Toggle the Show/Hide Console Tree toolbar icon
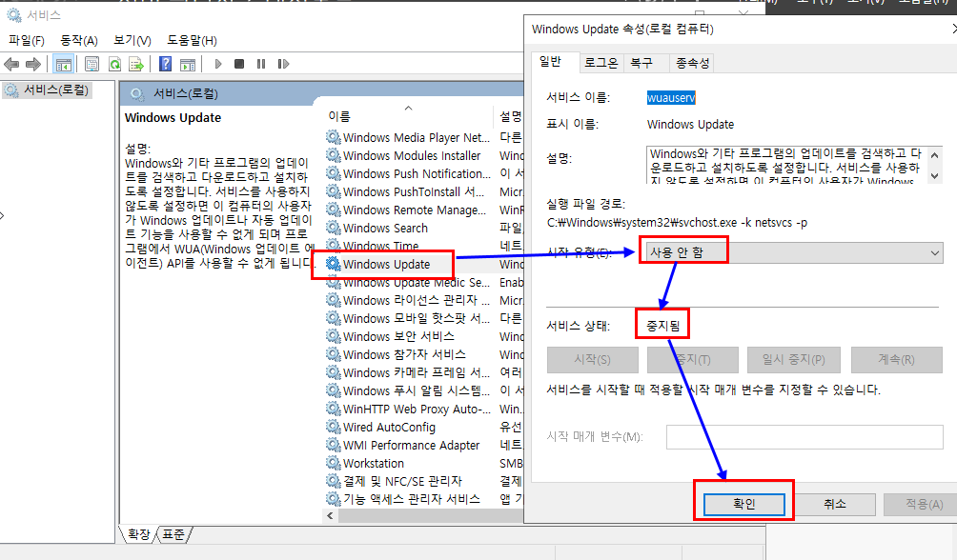The width and height of the screenshot is (957, 560). (63, 64)
